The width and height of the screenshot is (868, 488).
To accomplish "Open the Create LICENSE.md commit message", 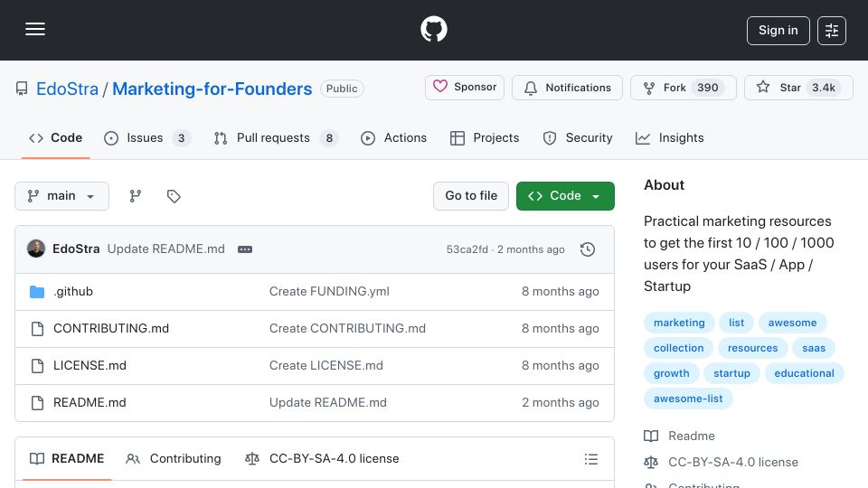I will 326,366.
